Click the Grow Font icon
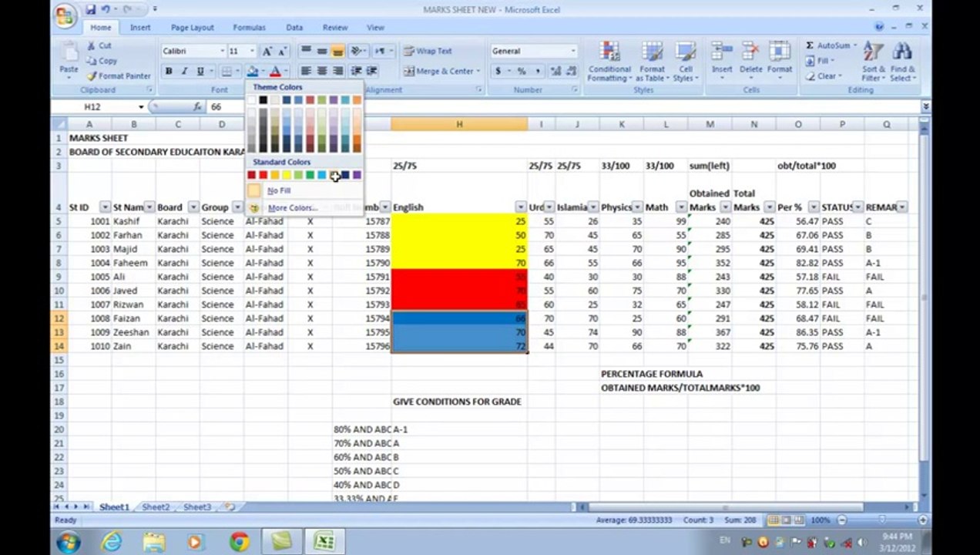The width and height of the screenshot is (980, 555). (x=267, y=51)
